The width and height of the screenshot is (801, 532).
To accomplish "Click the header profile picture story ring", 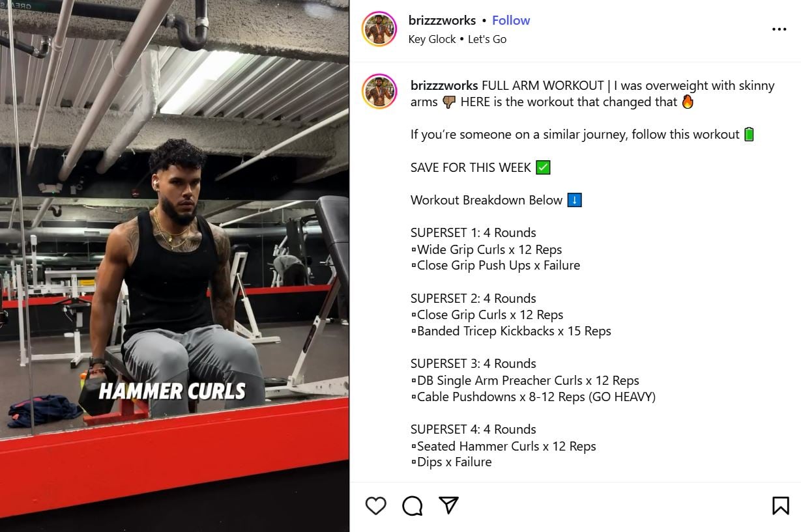I will click(379, 29).
